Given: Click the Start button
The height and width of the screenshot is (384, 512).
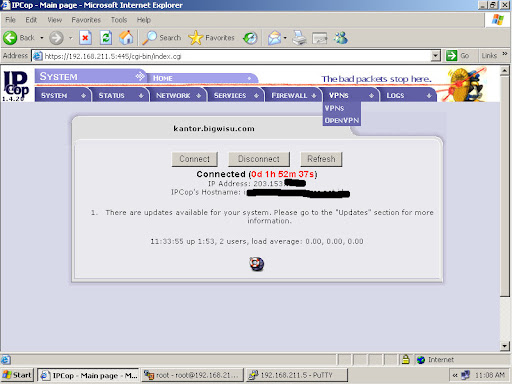Looking at the screenshot, I should coord(17,375).
